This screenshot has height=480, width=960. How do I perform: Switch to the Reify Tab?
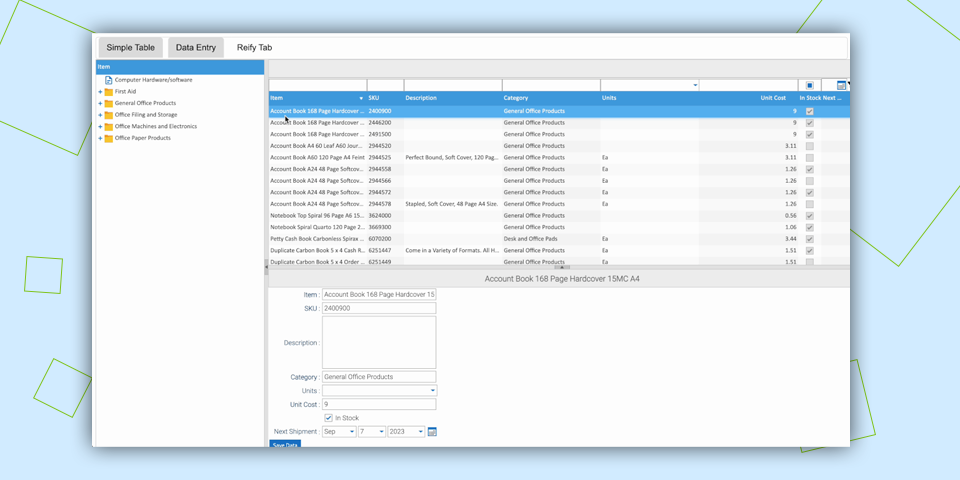click(255, 47)
